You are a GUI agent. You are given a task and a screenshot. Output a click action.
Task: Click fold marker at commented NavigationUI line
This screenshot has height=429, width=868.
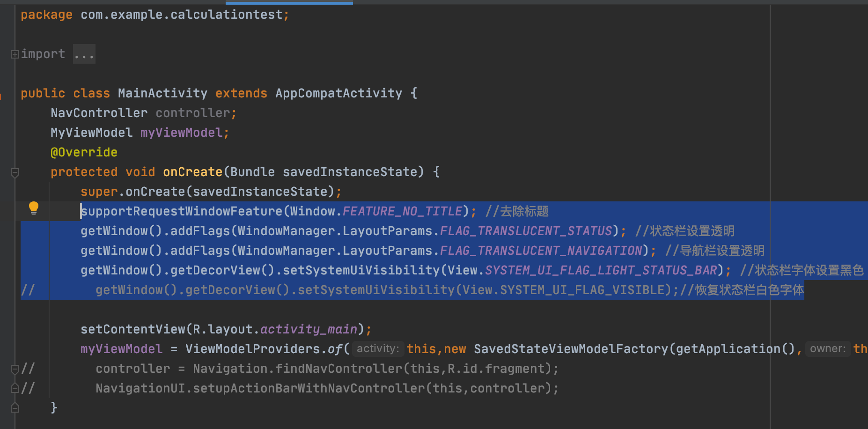tap(15, 388)
